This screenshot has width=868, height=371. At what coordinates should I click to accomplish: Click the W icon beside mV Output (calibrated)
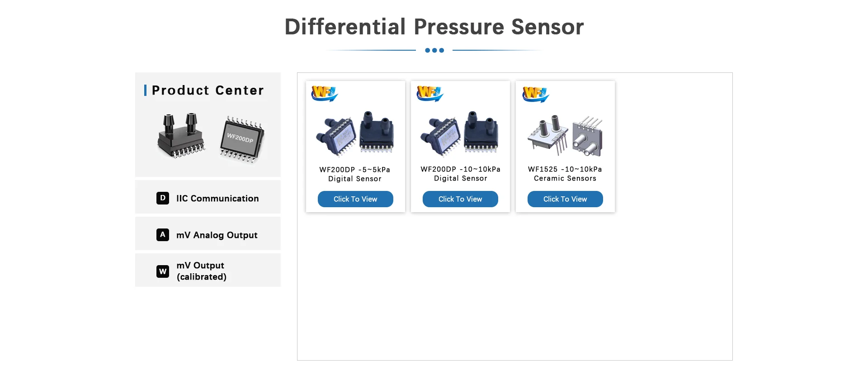163,271
